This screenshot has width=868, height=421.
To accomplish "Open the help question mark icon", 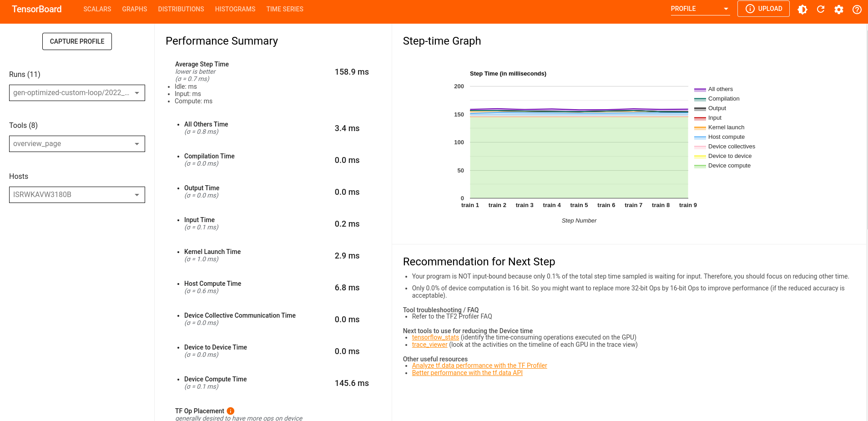I will click(857, 9).
